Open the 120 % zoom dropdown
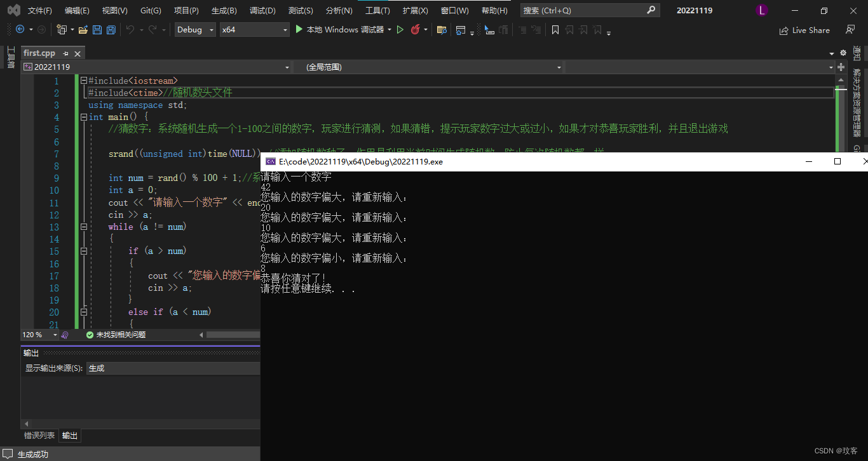 40,335
